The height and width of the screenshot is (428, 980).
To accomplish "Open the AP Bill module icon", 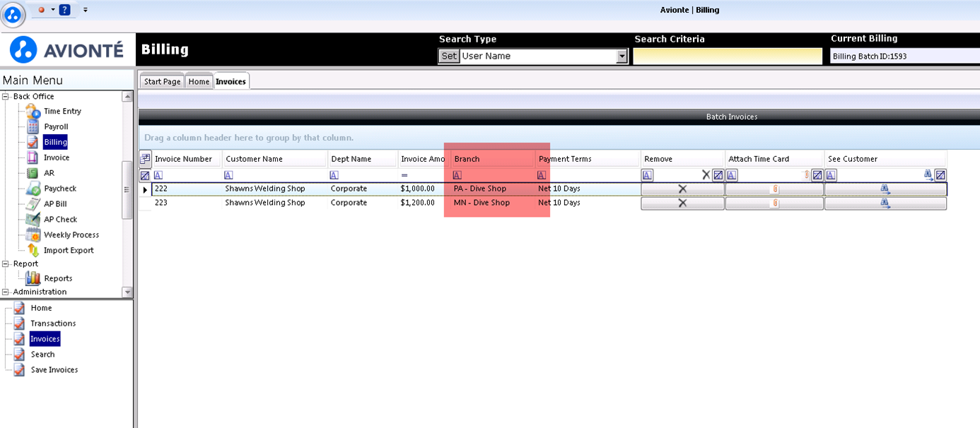I will pyautogui.click(x=33, y=204).
